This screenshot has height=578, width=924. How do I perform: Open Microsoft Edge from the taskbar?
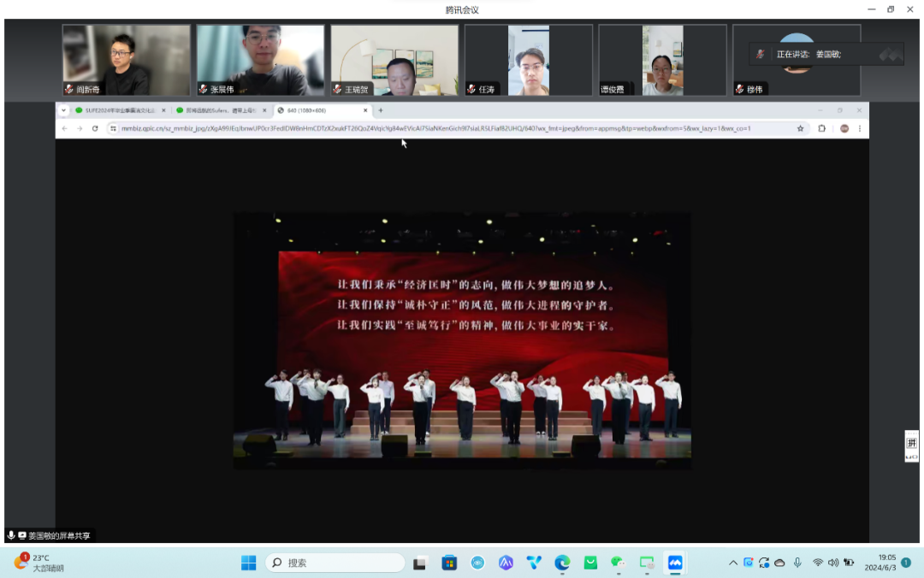pyautogui.click(x=562, y=563)
